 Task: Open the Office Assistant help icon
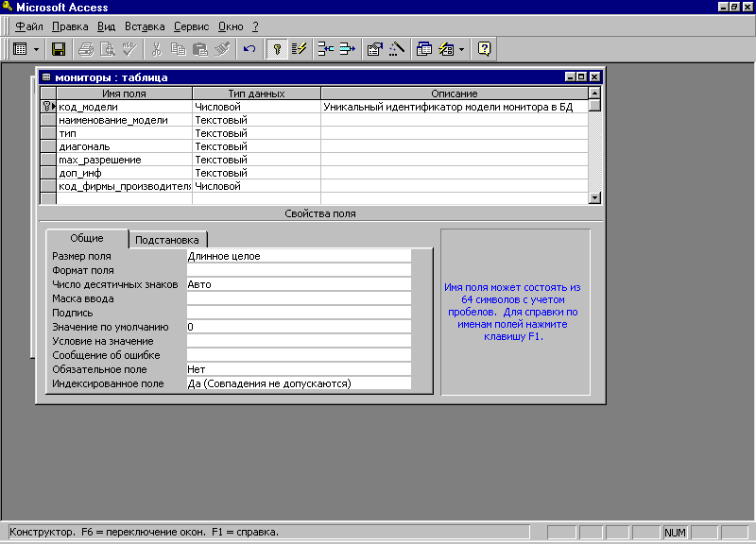point(484,49)
